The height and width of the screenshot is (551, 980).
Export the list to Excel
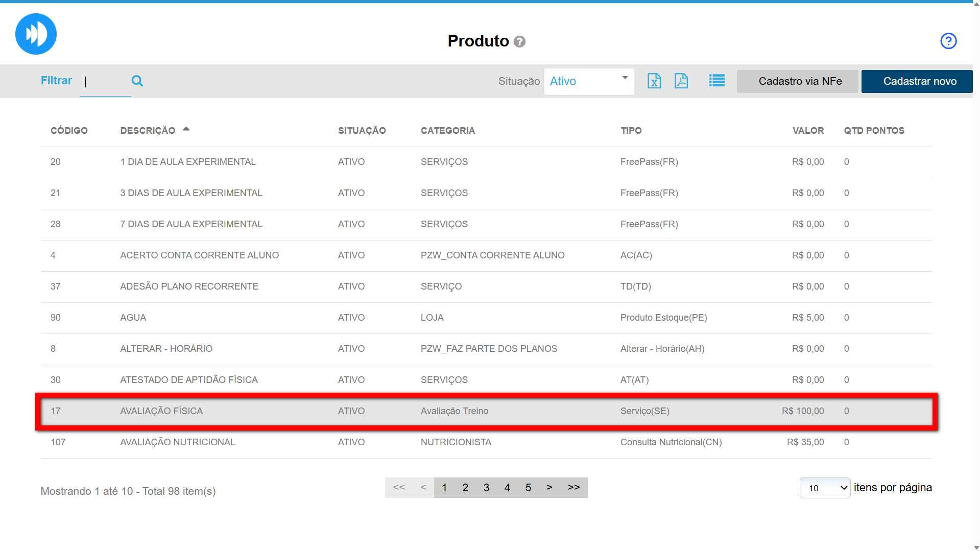pos(654,81)
